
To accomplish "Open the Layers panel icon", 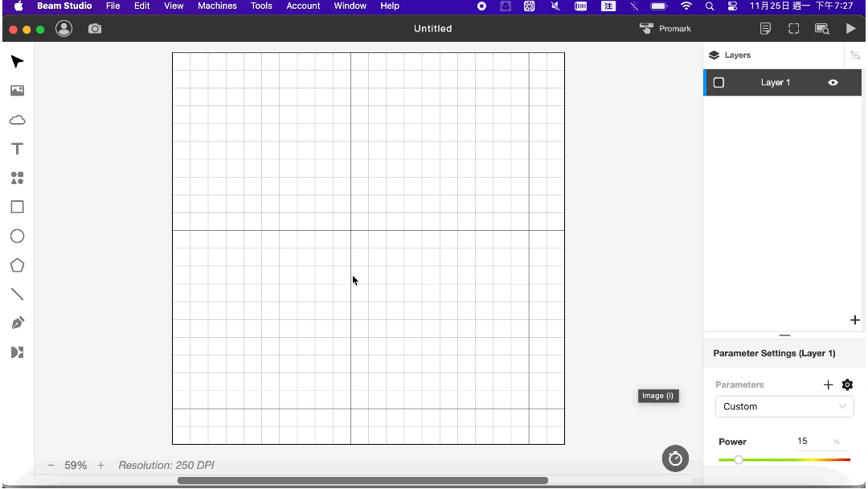I will (714, 55).
